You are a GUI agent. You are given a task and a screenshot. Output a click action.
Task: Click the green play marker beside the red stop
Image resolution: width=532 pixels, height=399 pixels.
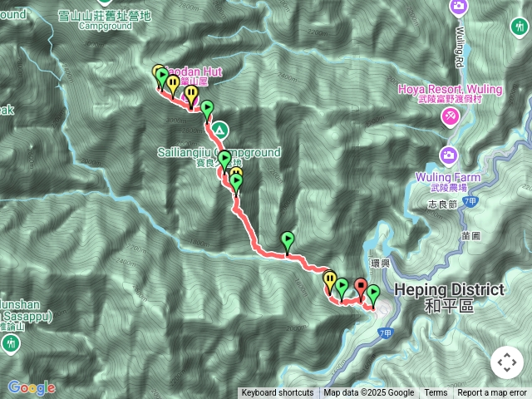point(342,288)
